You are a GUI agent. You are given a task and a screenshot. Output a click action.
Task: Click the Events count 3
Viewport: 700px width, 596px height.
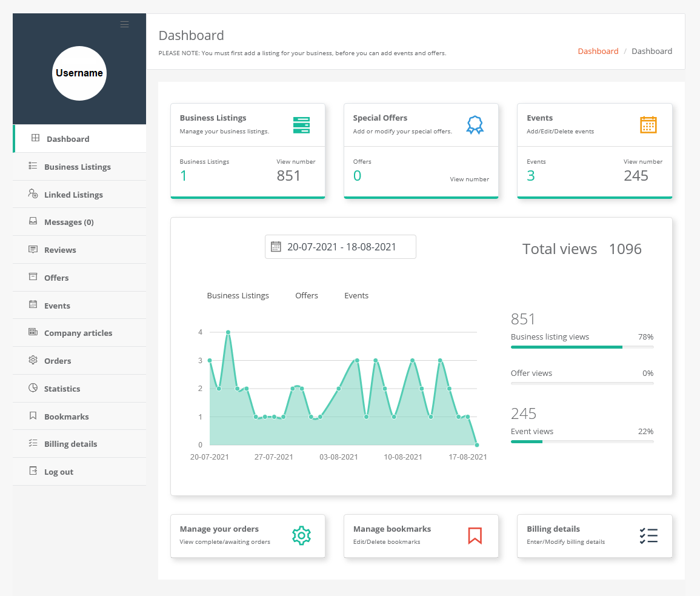(530, 176)
